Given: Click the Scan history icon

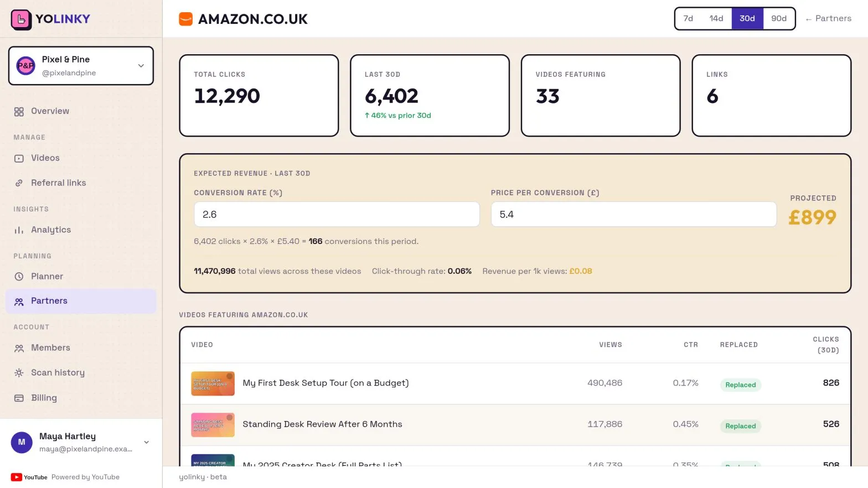Looking at the screenshot, I should click(x=19, y=373).
